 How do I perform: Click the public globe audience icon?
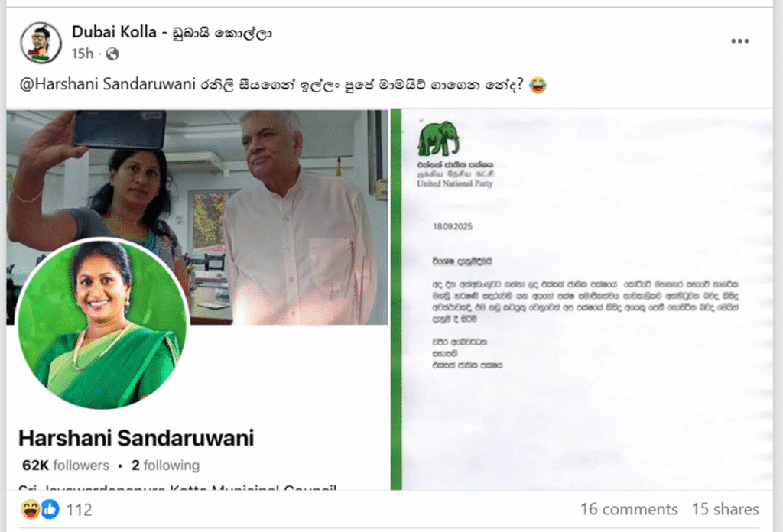112,54
